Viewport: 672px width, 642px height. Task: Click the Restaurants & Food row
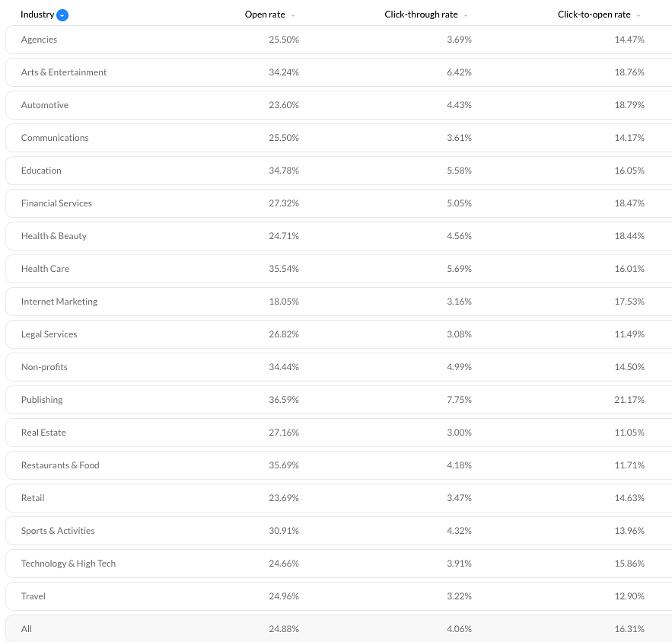tap(339, 465)
